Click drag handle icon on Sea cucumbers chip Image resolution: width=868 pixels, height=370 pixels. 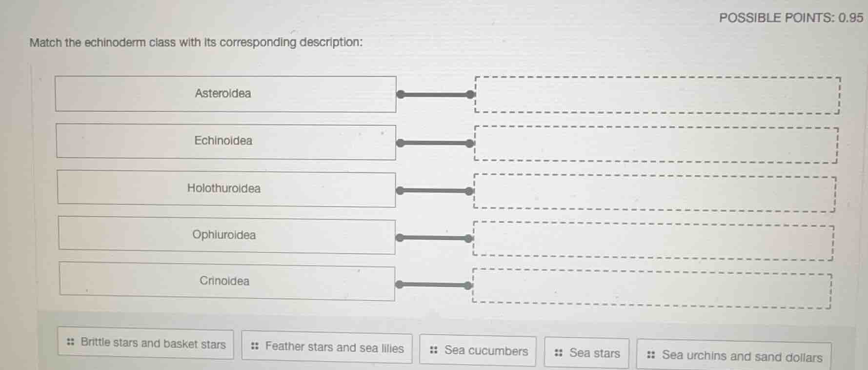coord(433,350)
